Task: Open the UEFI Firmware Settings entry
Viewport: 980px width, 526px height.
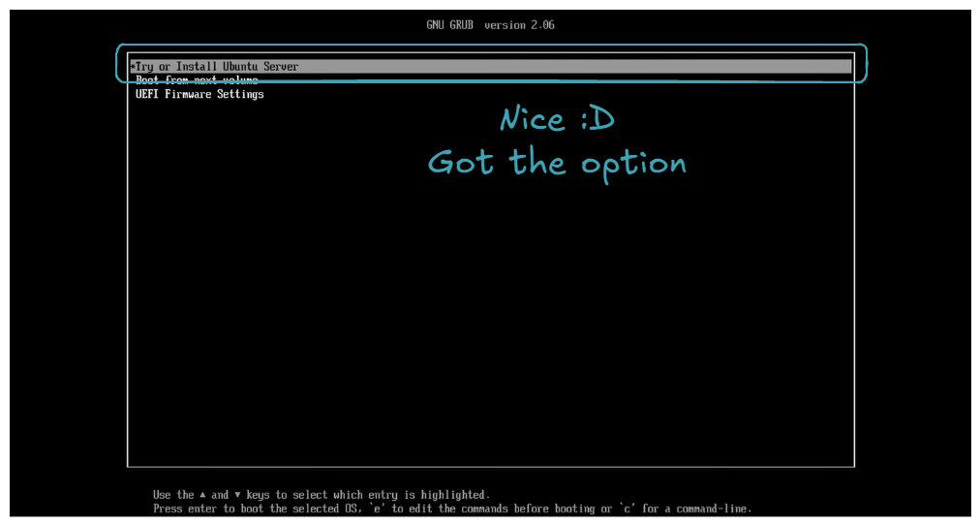Action: 199,94
